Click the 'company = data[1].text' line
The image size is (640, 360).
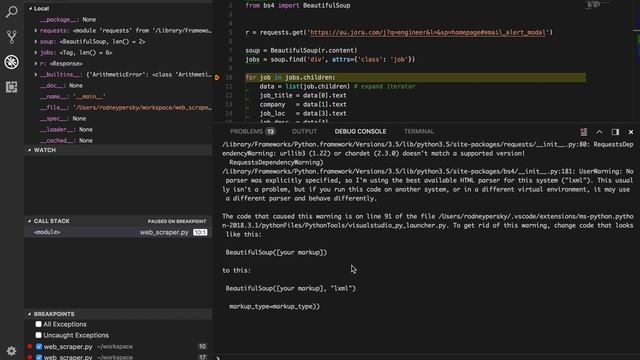click(303, 104)
